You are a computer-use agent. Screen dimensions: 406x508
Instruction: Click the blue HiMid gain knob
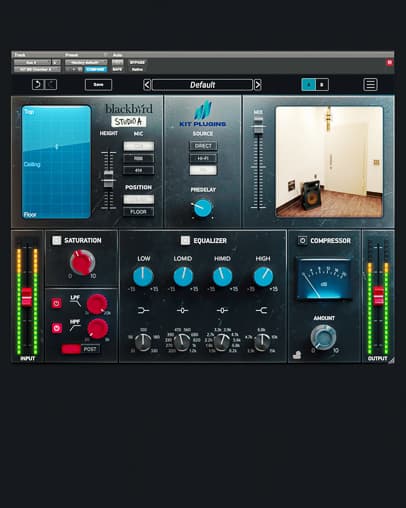[222, 276]
